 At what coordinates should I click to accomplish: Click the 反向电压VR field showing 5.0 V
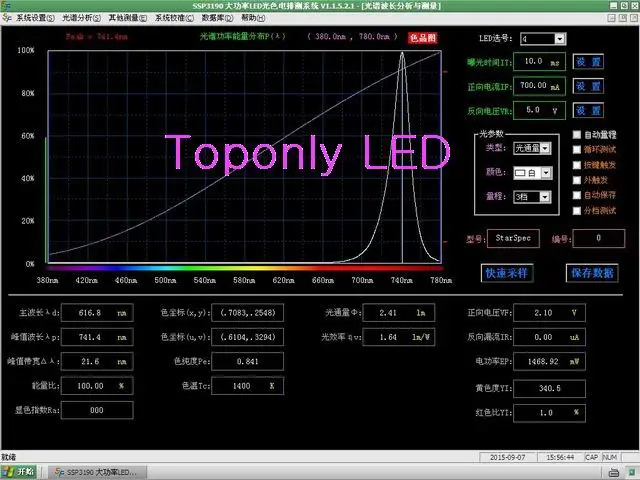[x=540, y=110]
